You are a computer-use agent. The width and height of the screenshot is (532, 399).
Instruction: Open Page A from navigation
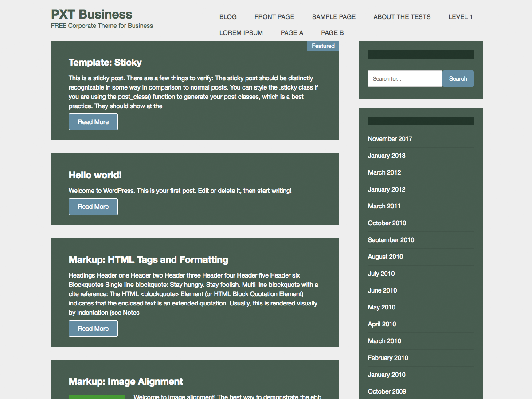(292, 33)
